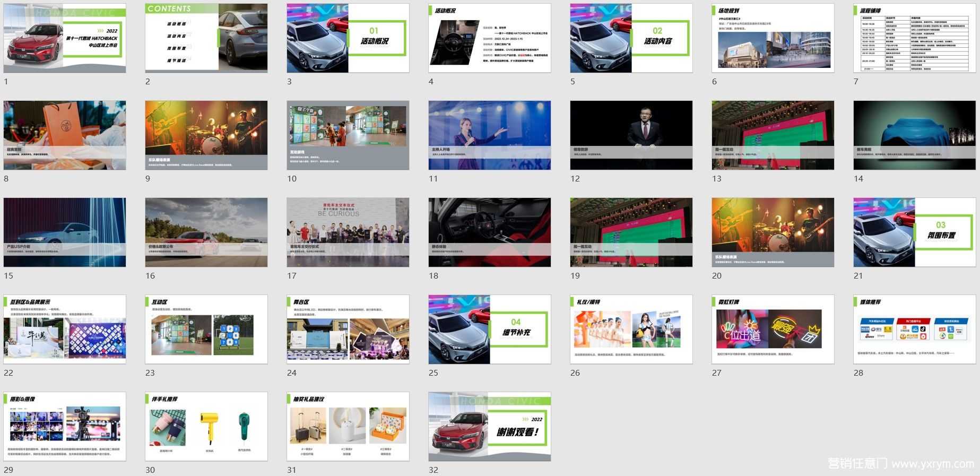Open slide 18 car interior thumbnail
This screenshot has height=476, width=980.
coord(490,232)
